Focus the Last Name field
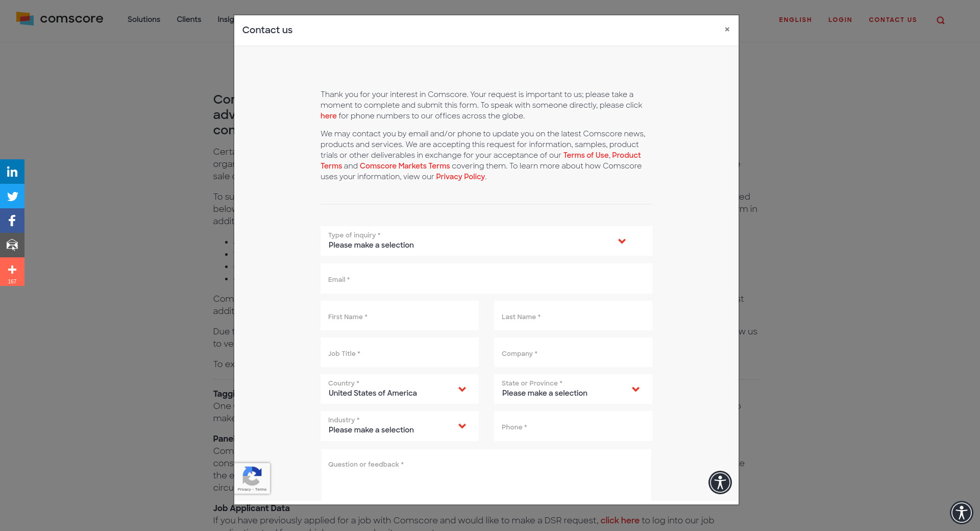This screenshot has width=980, height=531. click(x=573, y=316)
